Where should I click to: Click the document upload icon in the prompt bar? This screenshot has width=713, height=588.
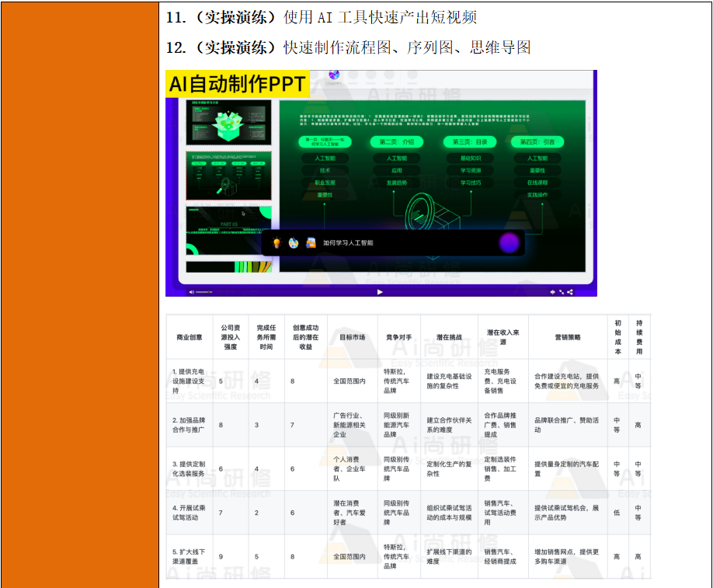click(311, 243)
